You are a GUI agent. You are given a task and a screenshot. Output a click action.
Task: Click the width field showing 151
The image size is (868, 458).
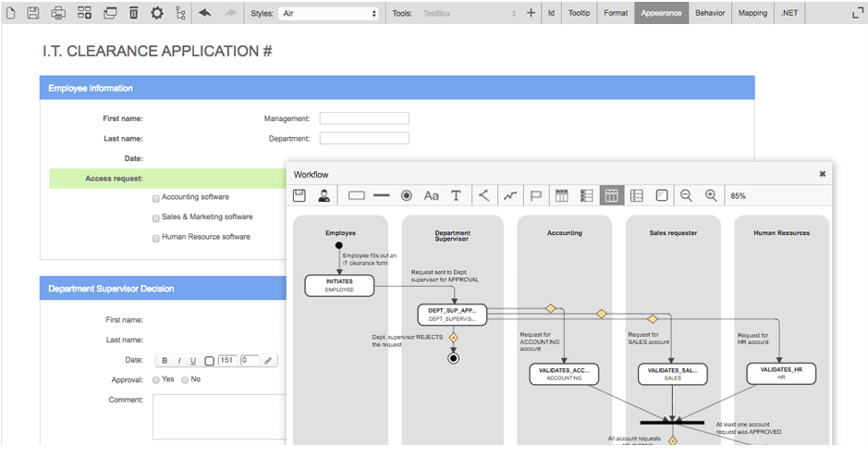pos(227,361)
